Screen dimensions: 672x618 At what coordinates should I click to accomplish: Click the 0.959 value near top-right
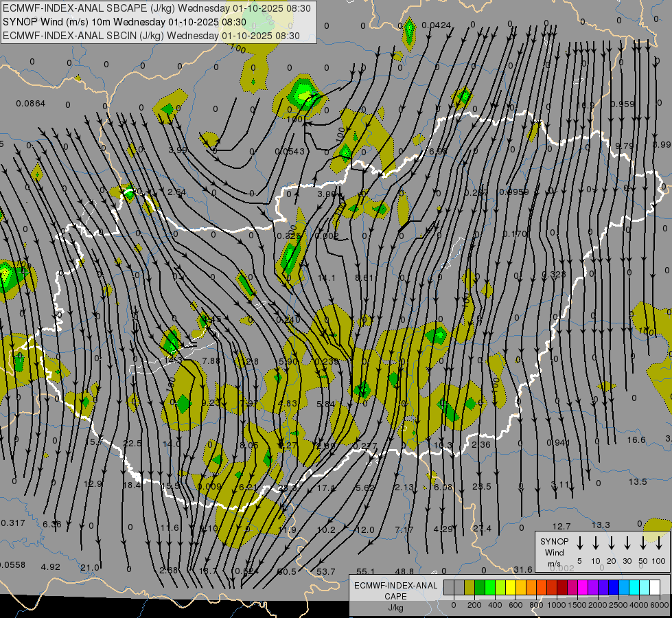click(622, 104)
